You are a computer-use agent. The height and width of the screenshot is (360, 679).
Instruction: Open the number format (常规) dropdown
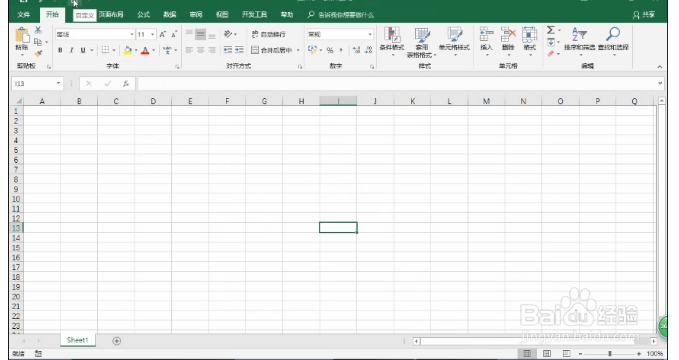coord(370,34)
